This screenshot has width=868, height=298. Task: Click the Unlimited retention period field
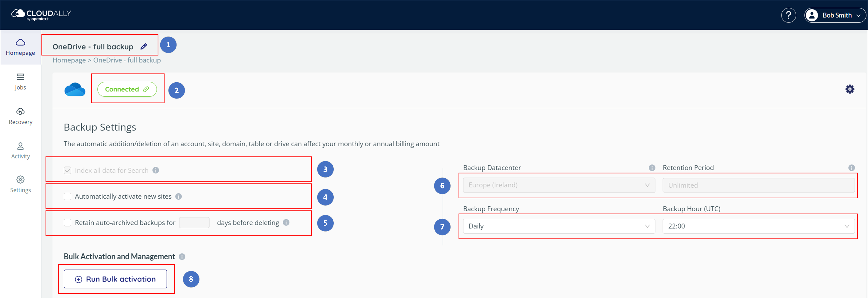point(758,185)
